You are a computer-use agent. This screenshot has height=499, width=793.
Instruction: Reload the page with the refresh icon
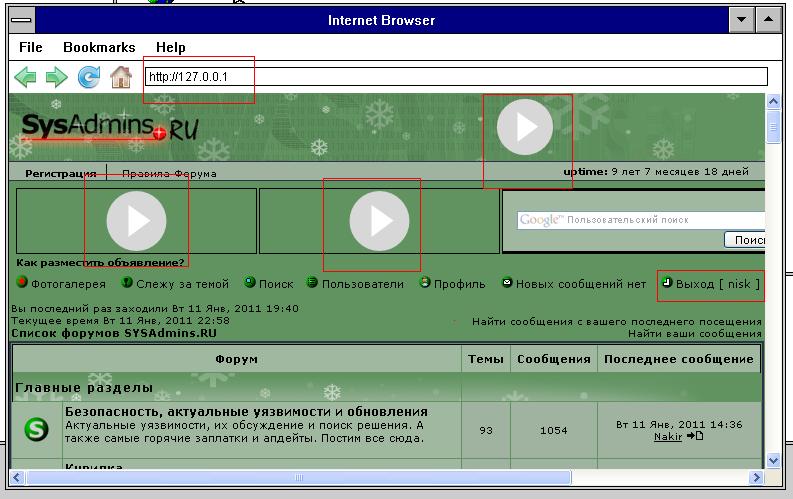point(89,77)
